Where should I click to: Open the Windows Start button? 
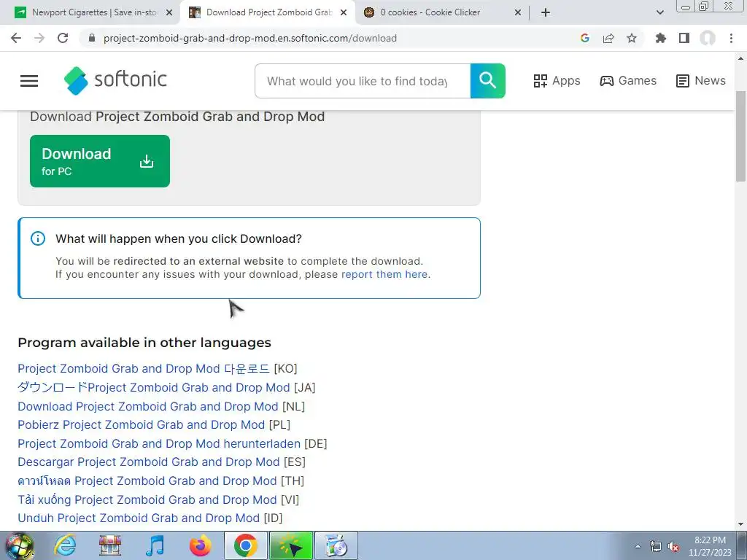point(20,545)
